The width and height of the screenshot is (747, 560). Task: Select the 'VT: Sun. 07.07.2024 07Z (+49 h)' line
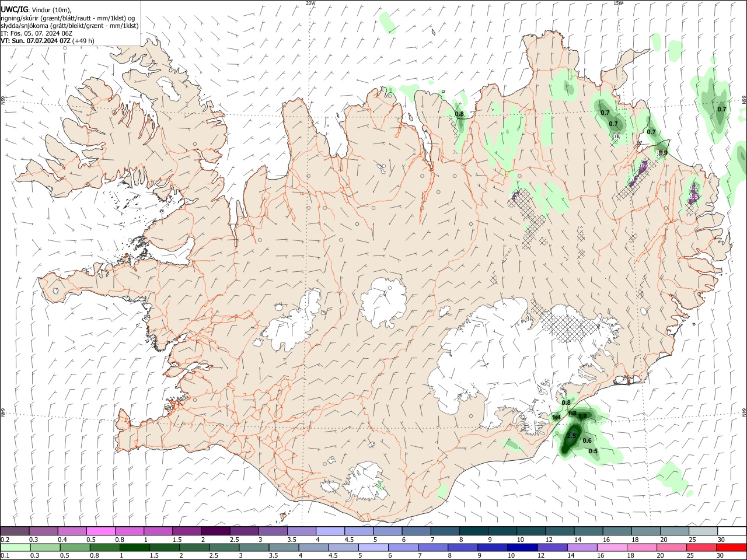[47, 41]
